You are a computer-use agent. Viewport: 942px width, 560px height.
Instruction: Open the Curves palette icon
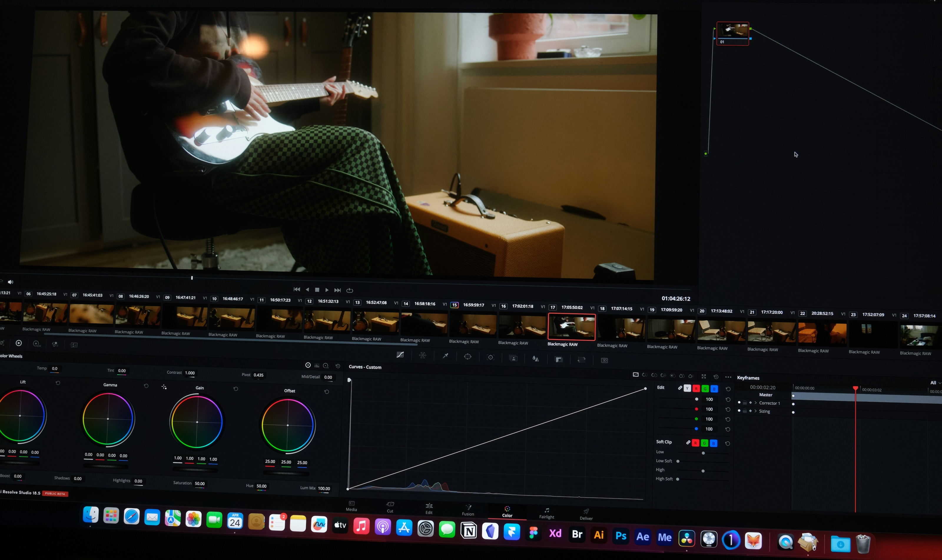pyautogui.click(x=400, y=355)
